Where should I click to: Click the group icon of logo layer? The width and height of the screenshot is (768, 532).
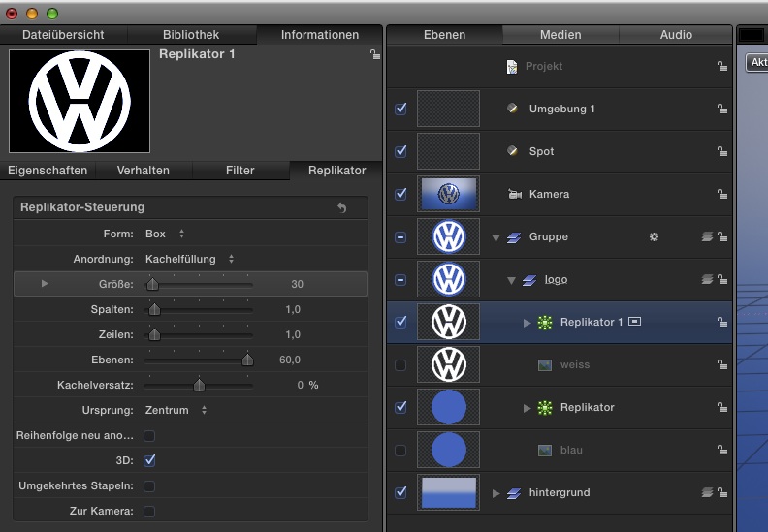click(529, 280)
